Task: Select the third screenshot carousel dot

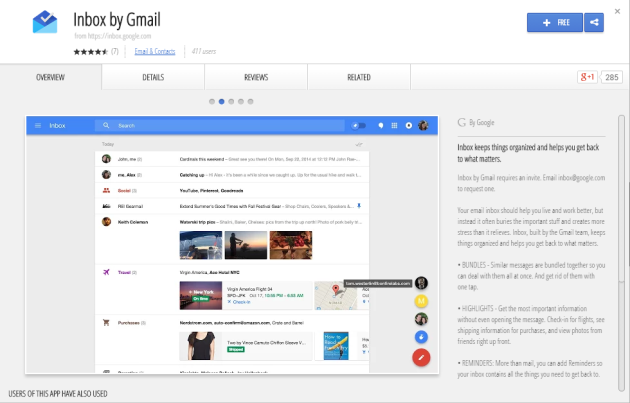Action: point(231,102)
